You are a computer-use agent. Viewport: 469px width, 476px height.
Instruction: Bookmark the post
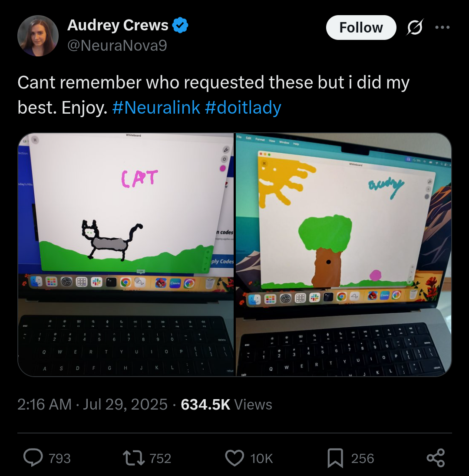335,458
